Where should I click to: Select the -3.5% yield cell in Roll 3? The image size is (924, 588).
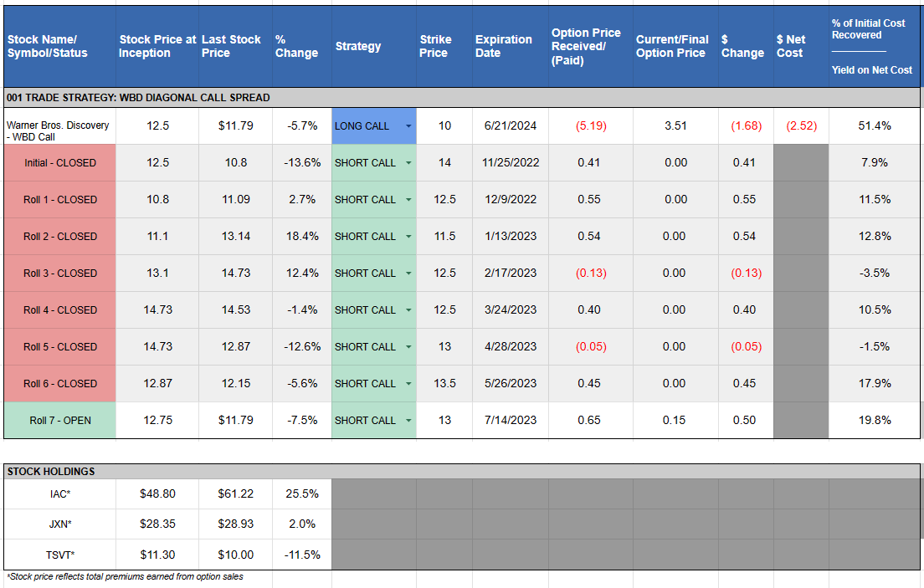point(875,274)
